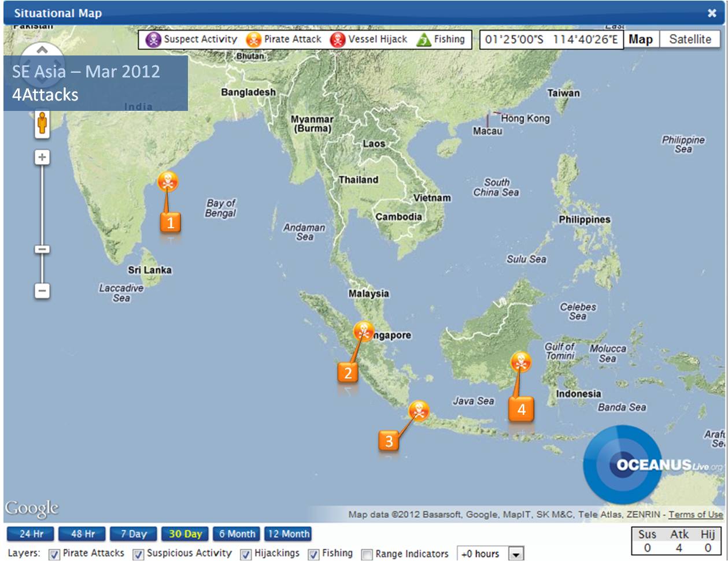Toggle the Pirate Attacks layer checkbox
728x561 pixels.
pos(54,554)
